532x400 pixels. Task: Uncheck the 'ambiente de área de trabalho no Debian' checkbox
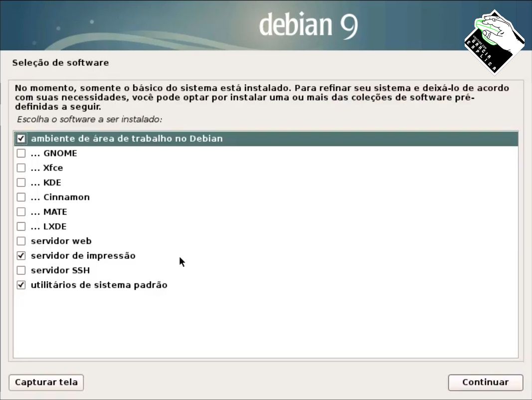(21, 138)
